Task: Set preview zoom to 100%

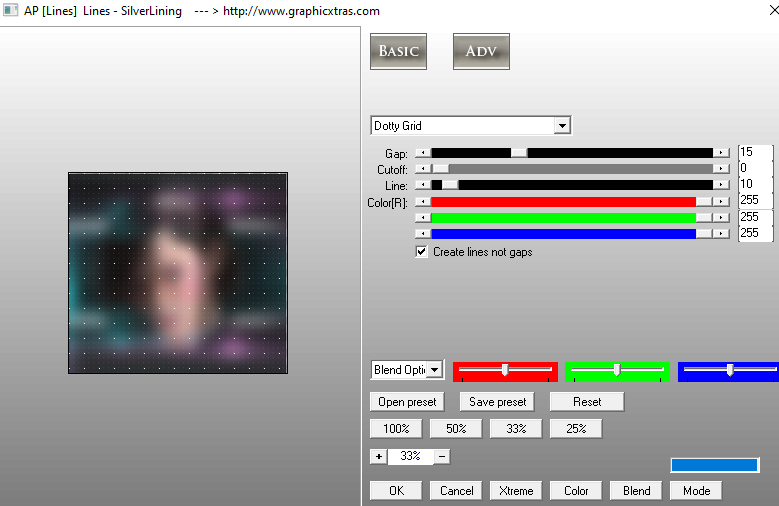Action: pos(396,428)
